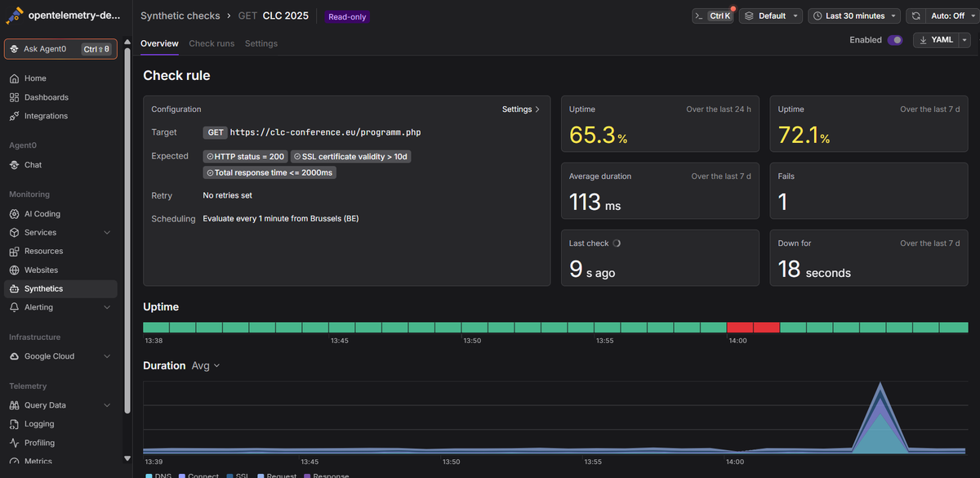The height and width of the screenshot is (478, 980).
Task: Click the layers icon next to Default
Action: (750, 16)
